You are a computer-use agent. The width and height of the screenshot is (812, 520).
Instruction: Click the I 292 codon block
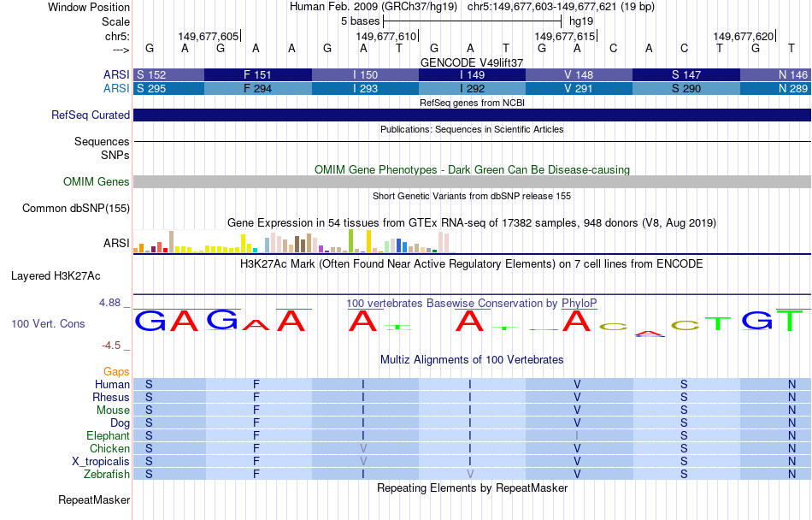point(472,89)
